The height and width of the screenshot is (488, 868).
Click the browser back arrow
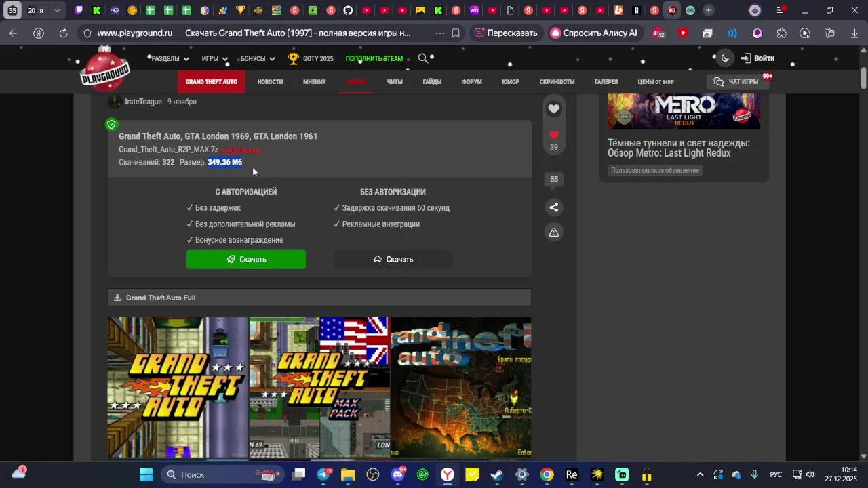click(x=14, y=33)
